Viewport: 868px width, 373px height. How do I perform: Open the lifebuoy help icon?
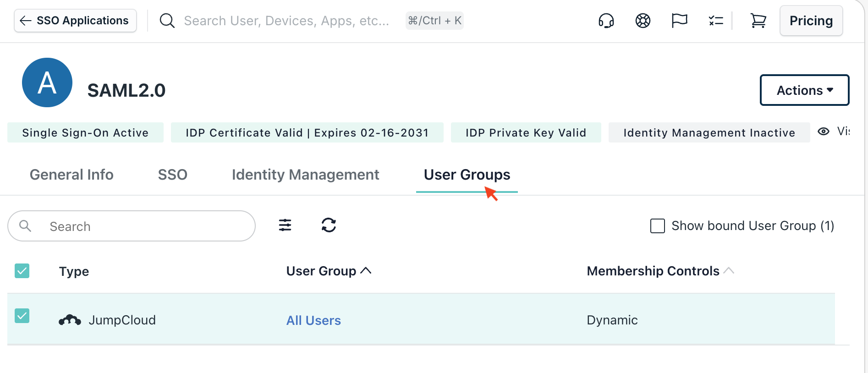coord(643,21)
